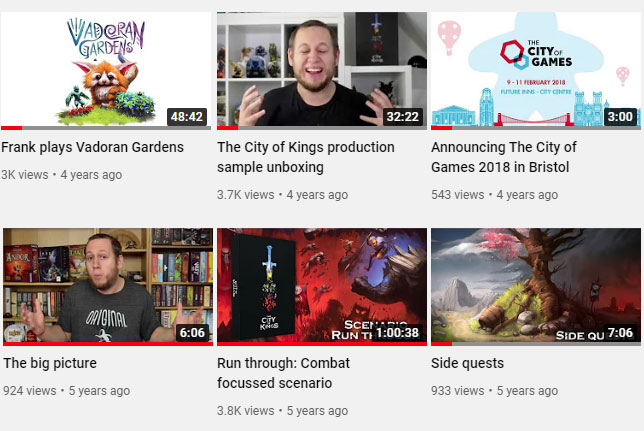
Task: Click the watch progress bar under Side quests
Action: [536, 344]
